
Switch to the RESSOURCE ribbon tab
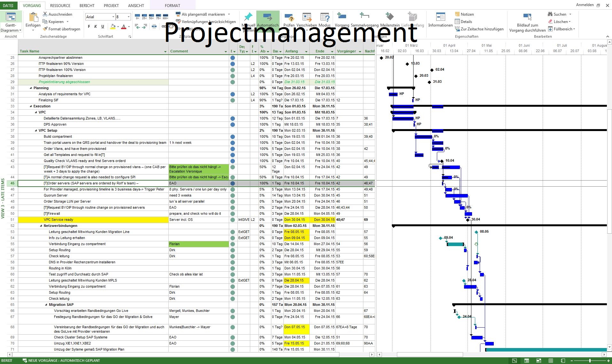(x=60, y=5)
